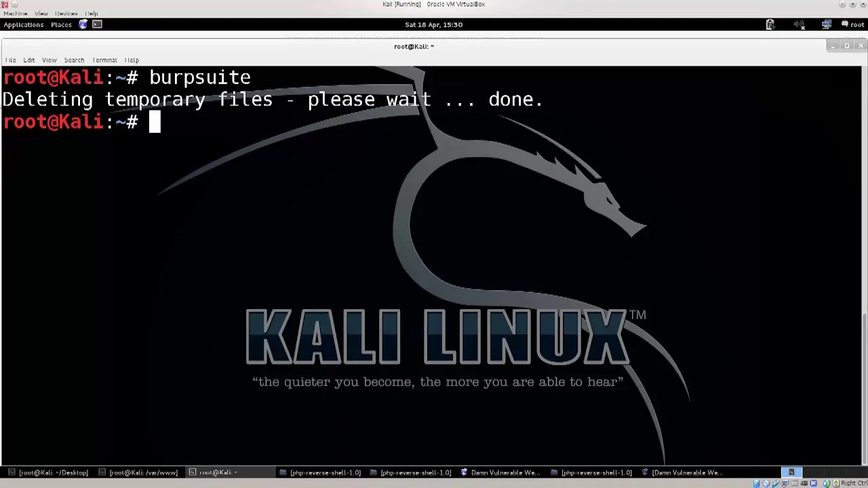Switch to first [php-reverse-shell-1.0] taskbar window
Screen dimensions: 868x488
320,472
